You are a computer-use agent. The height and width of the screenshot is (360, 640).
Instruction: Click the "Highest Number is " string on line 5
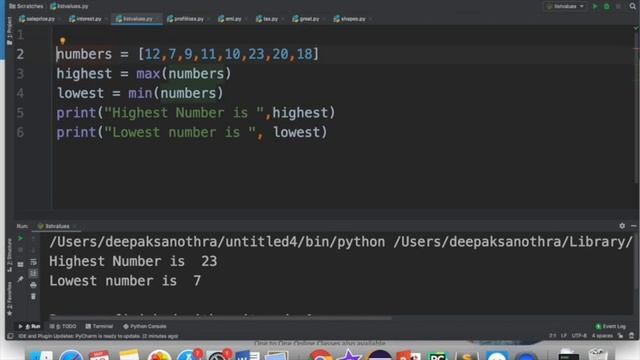(184, 113)
